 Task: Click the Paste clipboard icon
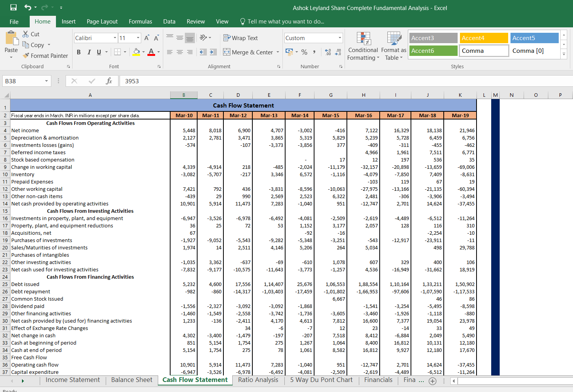coord(11,38)
